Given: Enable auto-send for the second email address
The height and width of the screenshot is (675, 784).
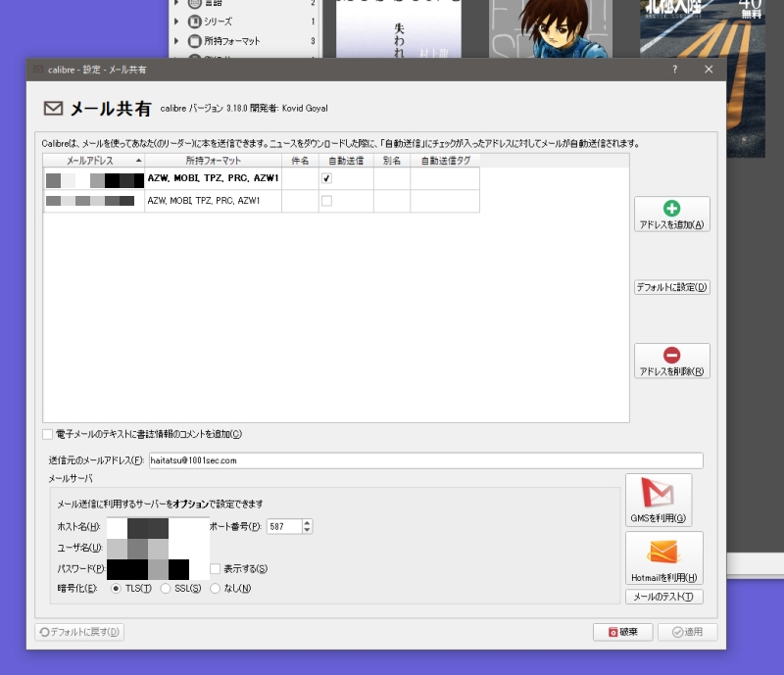Looking at the screenshot, I should [x=327, y=201].
